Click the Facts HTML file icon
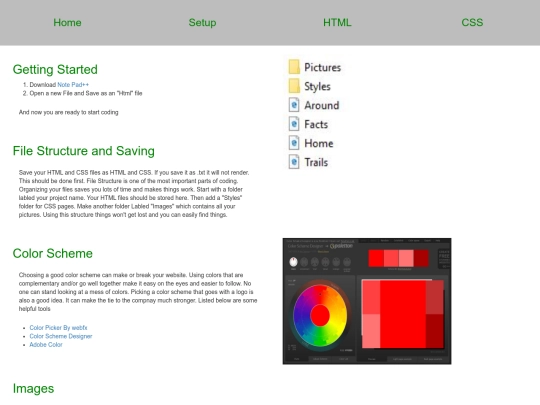 [294, 124]
